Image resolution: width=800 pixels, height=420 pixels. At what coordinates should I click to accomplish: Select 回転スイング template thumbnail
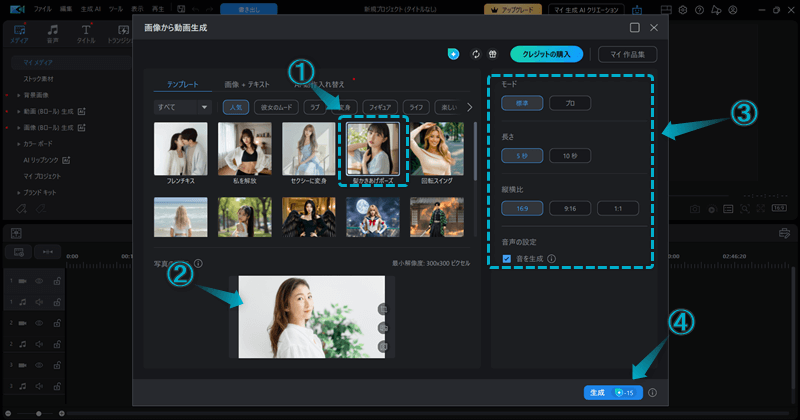(x=437, y=149)
